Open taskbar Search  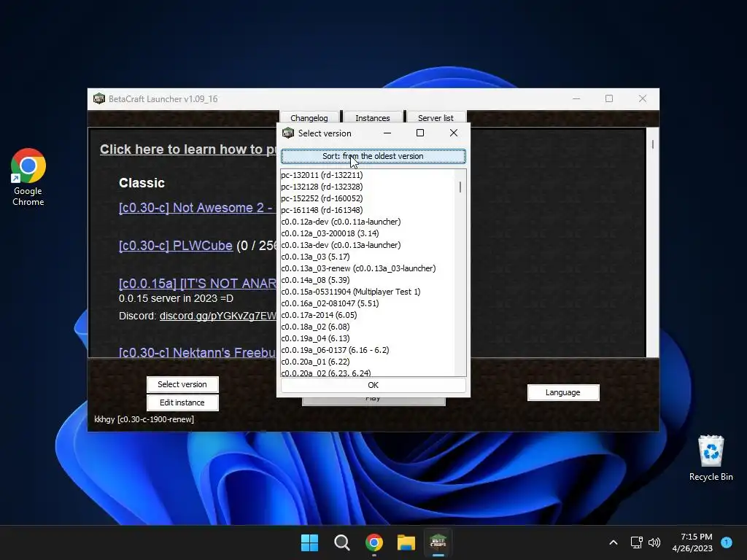tap(341, 542)
